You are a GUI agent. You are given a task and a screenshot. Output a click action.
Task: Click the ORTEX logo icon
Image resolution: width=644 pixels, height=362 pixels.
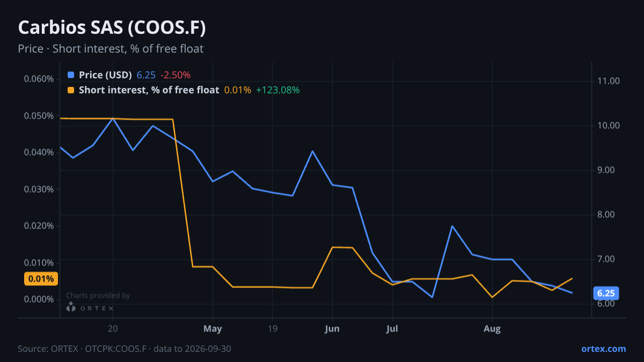(71, 307)
